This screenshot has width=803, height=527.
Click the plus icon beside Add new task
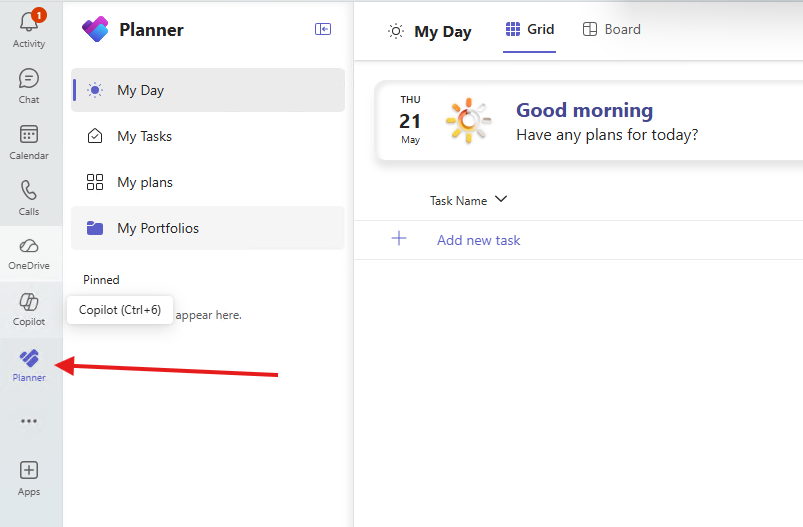click(398, 238)
